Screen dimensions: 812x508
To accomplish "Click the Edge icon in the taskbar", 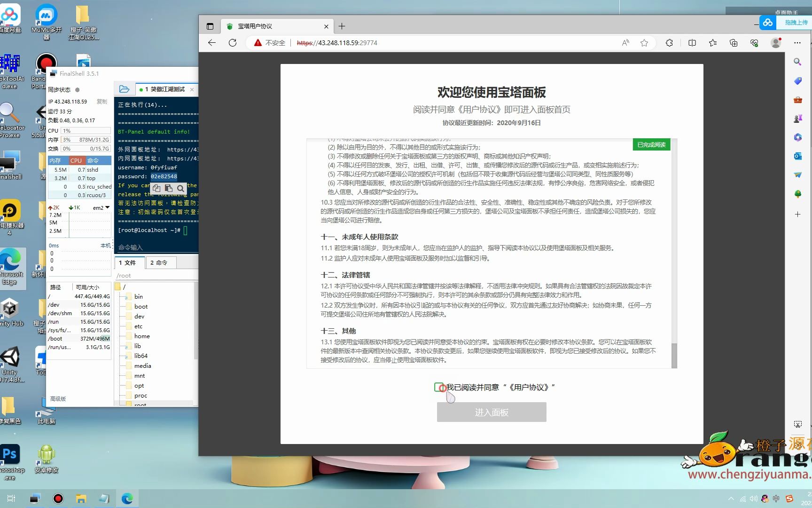I will (127, 499).
